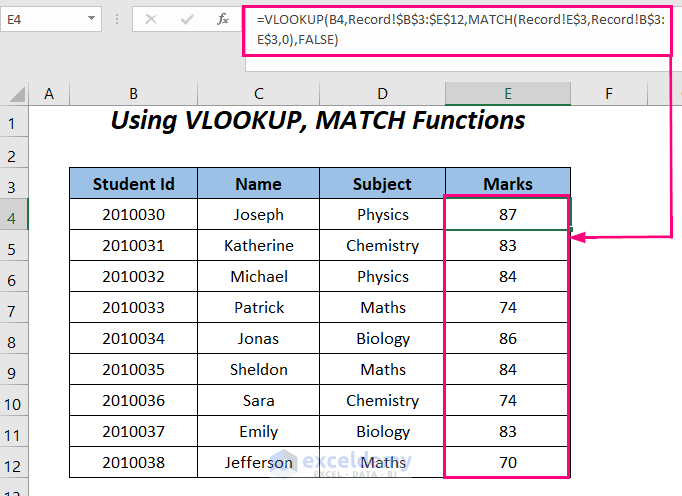Click the Marks header cell
Viewport: 682px width, 496px height.
508,184
